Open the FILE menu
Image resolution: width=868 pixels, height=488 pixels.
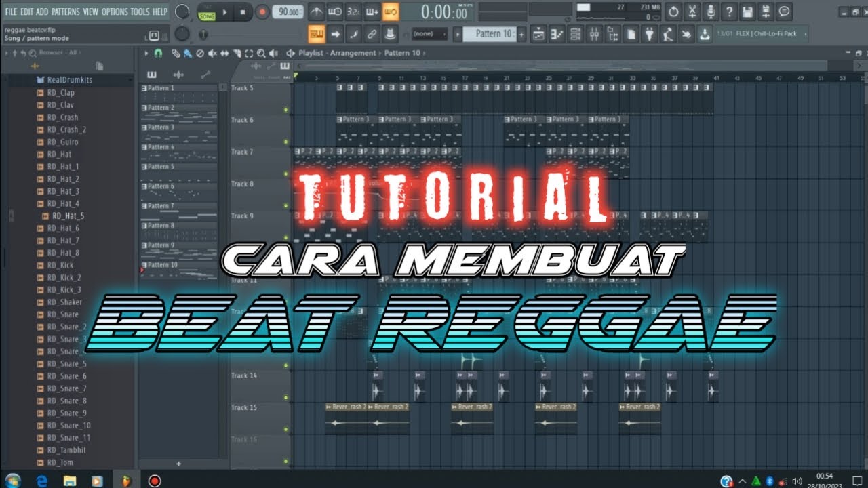[x=12, y=12]
